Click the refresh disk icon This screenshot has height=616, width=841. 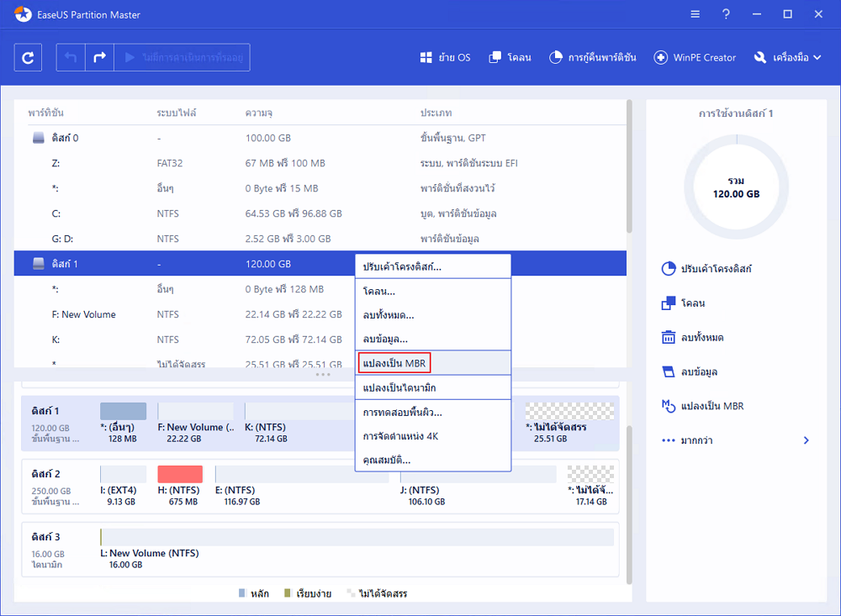pyautogui.click(x=28, y=57)
